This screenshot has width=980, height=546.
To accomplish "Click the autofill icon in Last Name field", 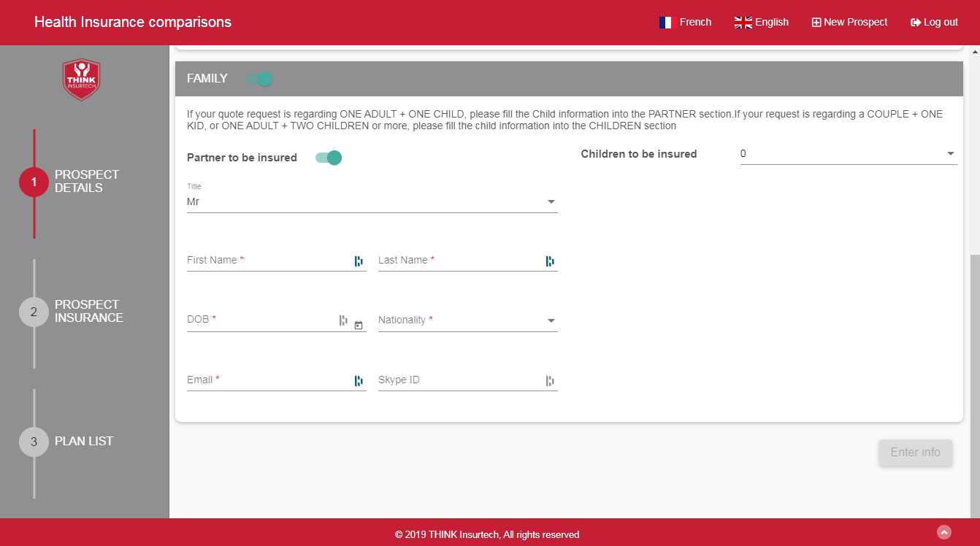I will pos(550,261).
